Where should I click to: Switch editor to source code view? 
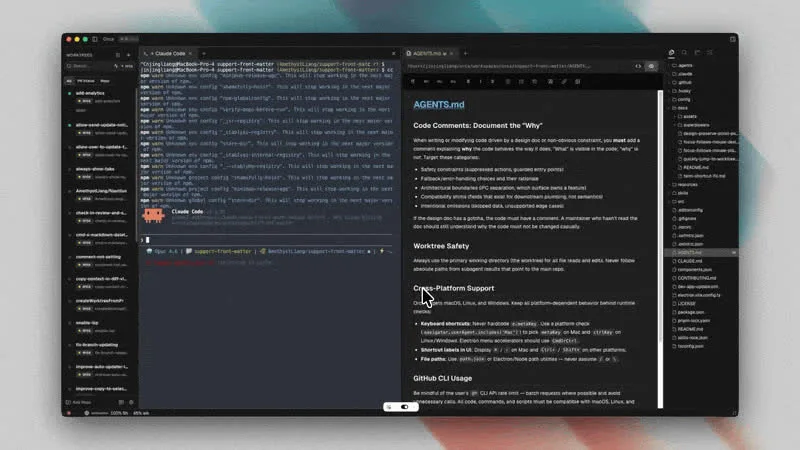(x=638, y=66)
